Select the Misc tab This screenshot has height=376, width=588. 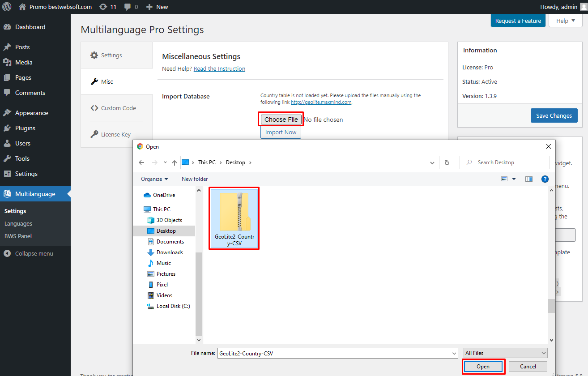[117, 81]
